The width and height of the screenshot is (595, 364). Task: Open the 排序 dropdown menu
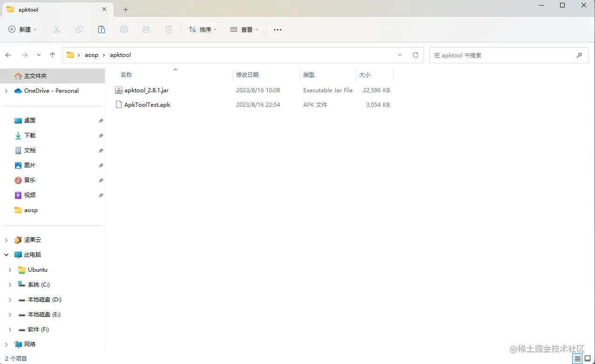pyautogui.click(x=202, y=29)
